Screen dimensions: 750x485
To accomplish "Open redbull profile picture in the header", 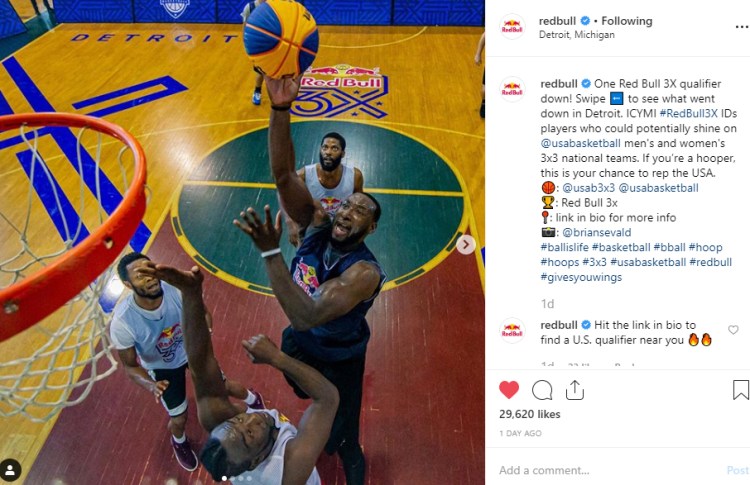I will pyautogui.click(x=512, y=27).
